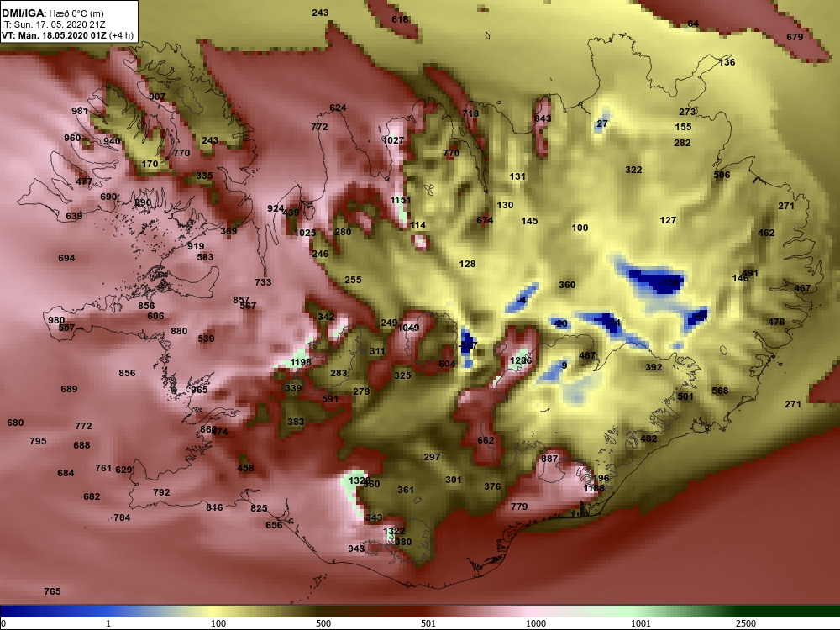840x630 pixels.
Task: Click the map value 618
Action: point(400,19)
